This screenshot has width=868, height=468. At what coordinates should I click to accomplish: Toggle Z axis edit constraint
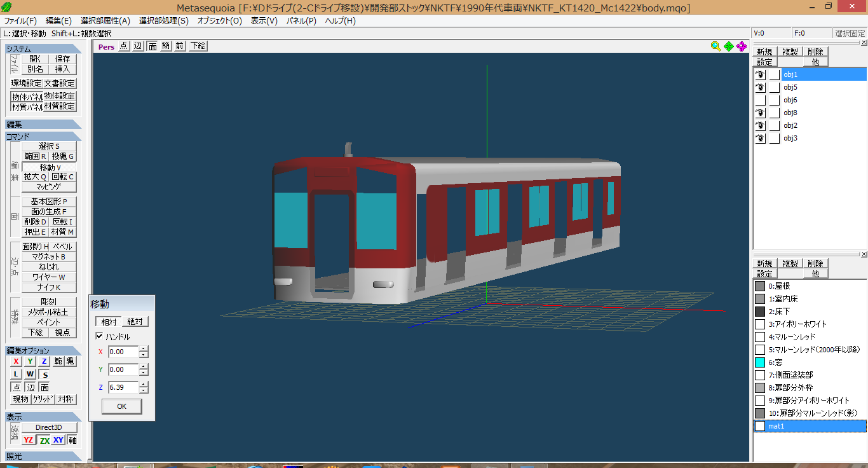pyautogui.click(x=44, y=361)
